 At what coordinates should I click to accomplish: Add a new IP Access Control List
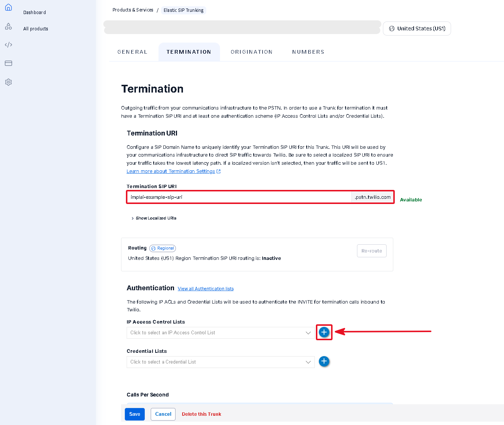[x=324, y=332]
